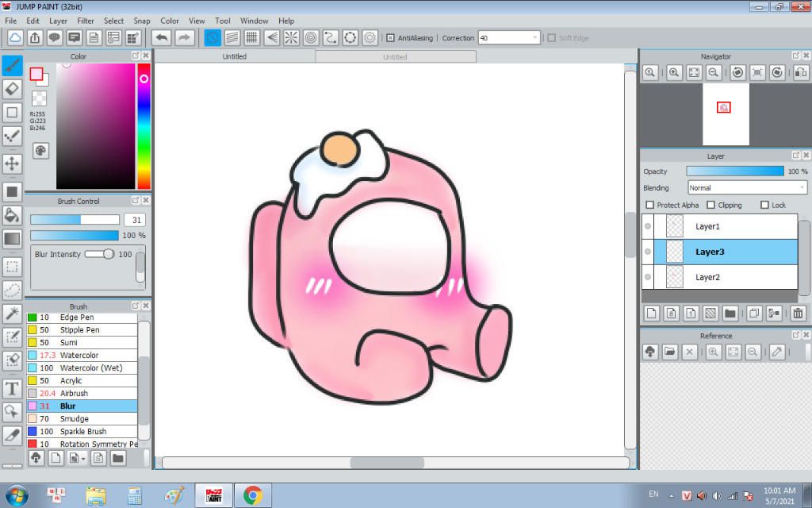Open the Filter menu

click(86, 21)
